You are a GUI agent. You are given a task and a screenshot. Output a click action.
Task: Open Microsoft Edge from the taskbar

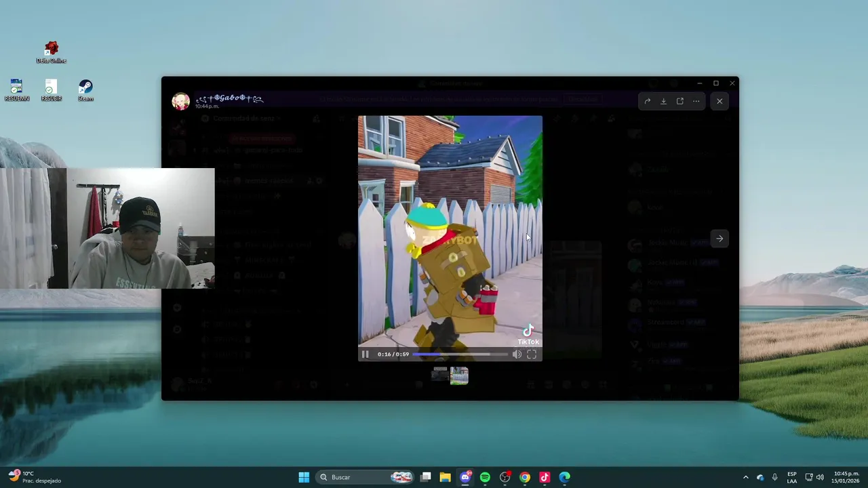click(564, 477)
